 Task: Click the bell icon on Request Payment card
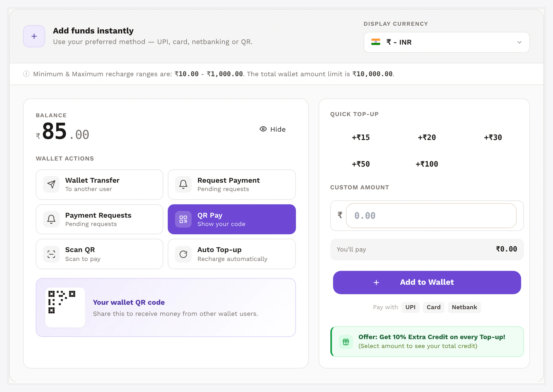click(183, 184)
